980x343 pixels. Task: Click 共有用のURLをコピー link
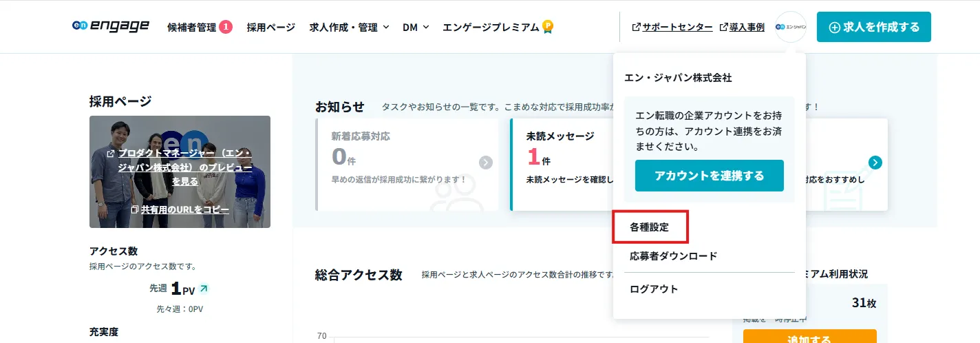click(x=185, y=209)
